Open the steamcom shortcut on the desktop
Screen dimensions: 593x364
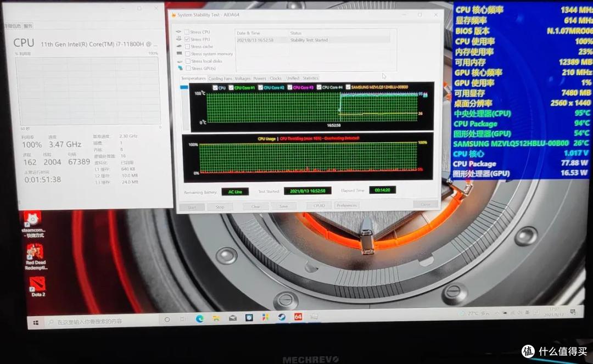(x=32, y=225)
